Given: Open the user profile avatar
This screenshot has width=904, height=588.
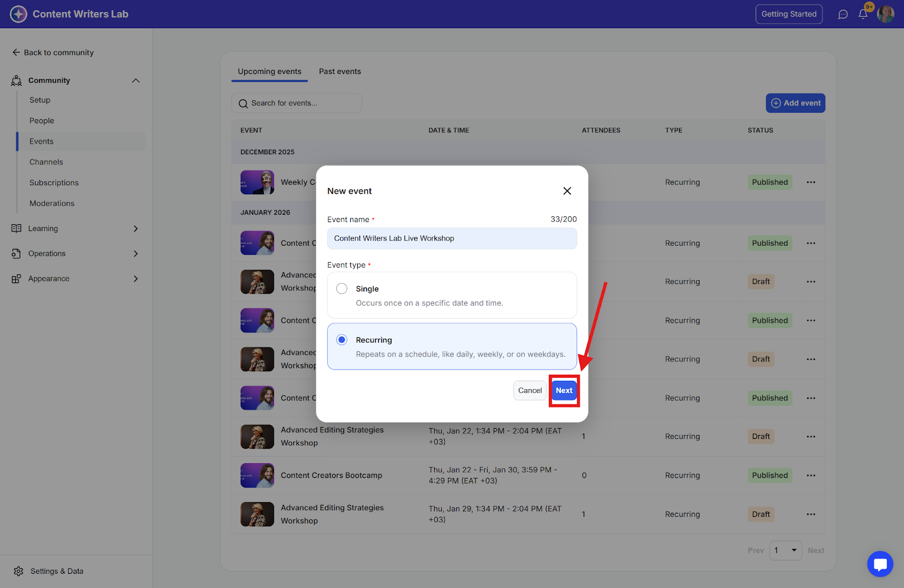Looking at the screenshot, I should pyautogui.click(x=885, y=14).
